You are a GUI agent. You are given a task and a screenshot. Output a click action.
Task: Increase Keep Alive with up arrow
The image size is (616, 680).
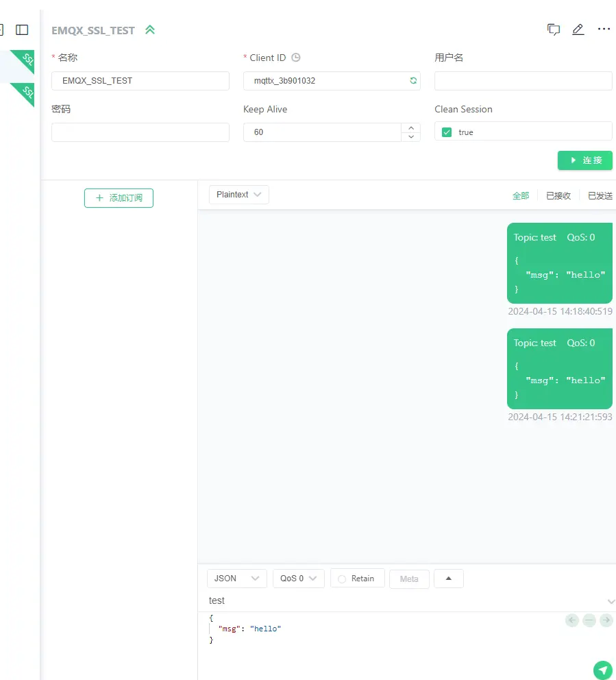click(411, 128)
